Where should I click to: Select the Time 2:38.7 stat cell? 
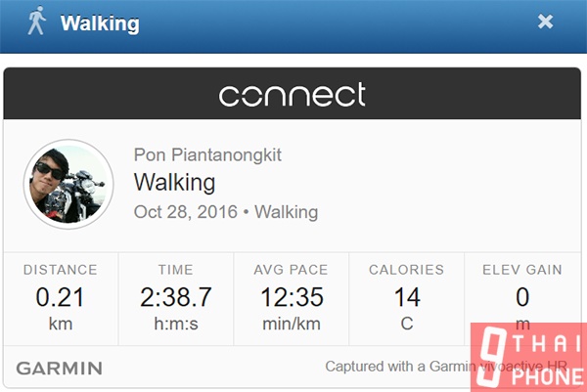[x=176, y=298]
